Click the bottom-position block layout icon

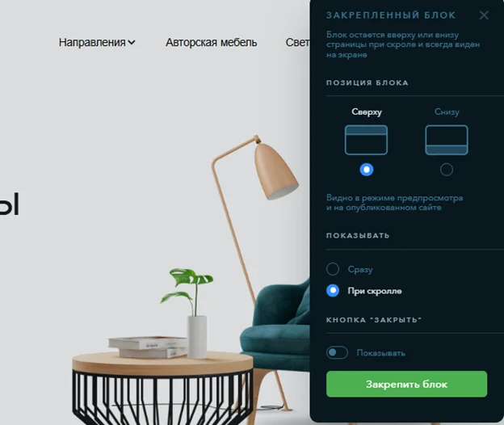447,140
